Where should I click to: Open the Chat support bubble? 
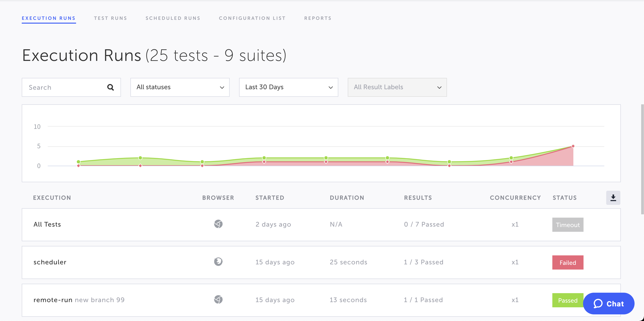click(609, 304)
